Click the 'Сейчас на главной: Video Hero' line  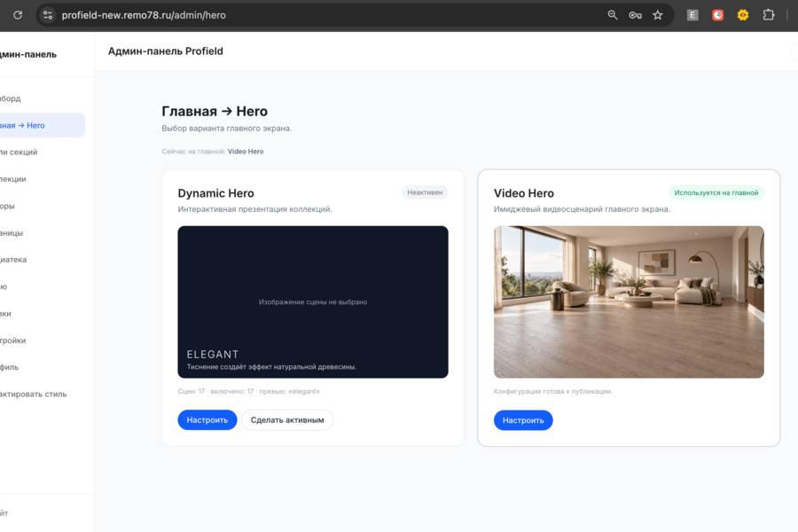click(x=213, y=152)
